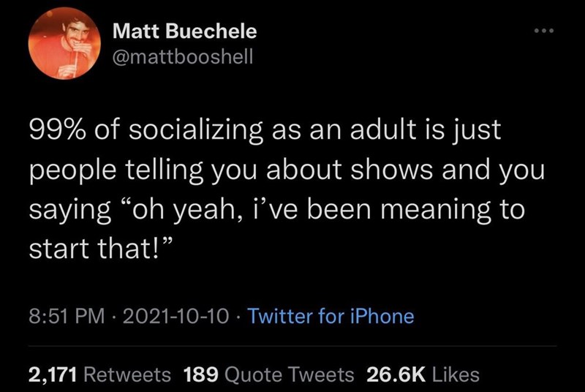Open the Matt Buechele display name
The width and height of the screenshot is (585, 392).
(x=185, y=32)
